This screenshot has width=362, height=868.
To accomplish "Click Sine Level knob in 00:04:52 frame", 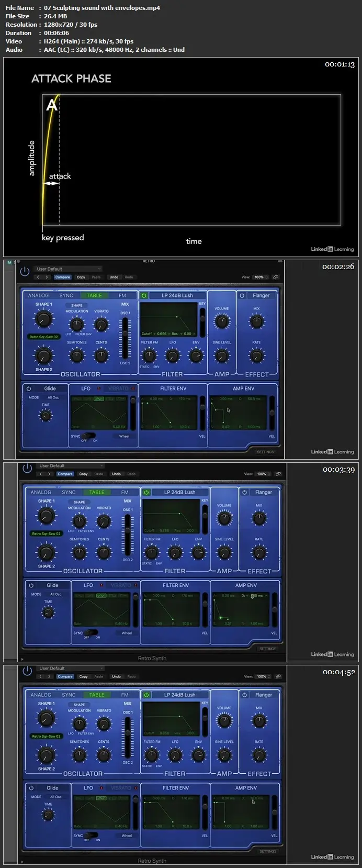I will click(x=224, y=755).
